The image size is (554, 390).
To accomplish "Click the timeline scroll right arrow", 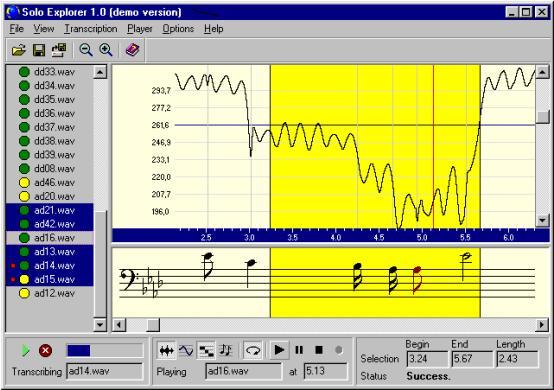I will (x=542, y=324).
